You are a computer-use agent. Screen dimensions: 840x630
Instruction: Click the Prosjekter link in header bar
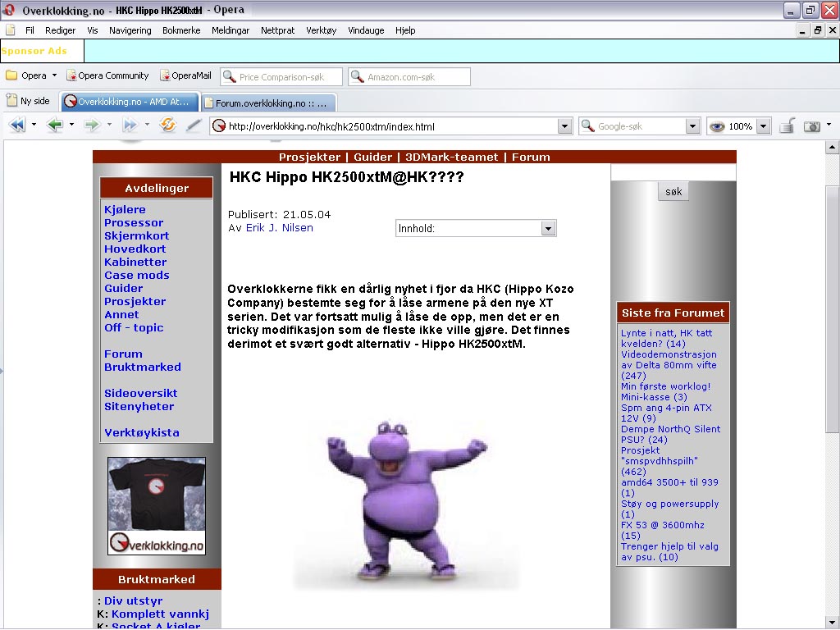click(x=309, y=157)
